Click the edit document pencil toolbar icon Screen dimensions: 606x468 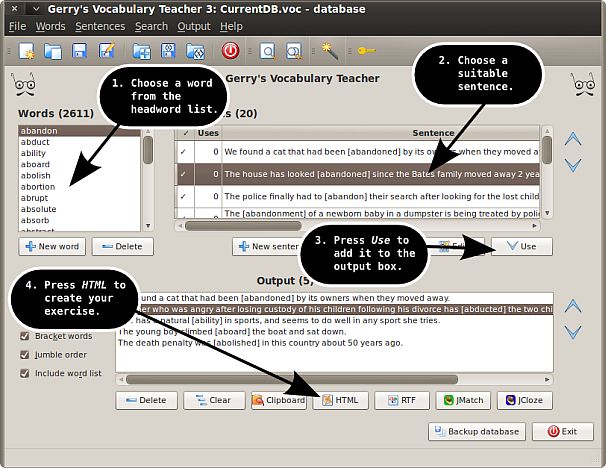coord(106,50)
